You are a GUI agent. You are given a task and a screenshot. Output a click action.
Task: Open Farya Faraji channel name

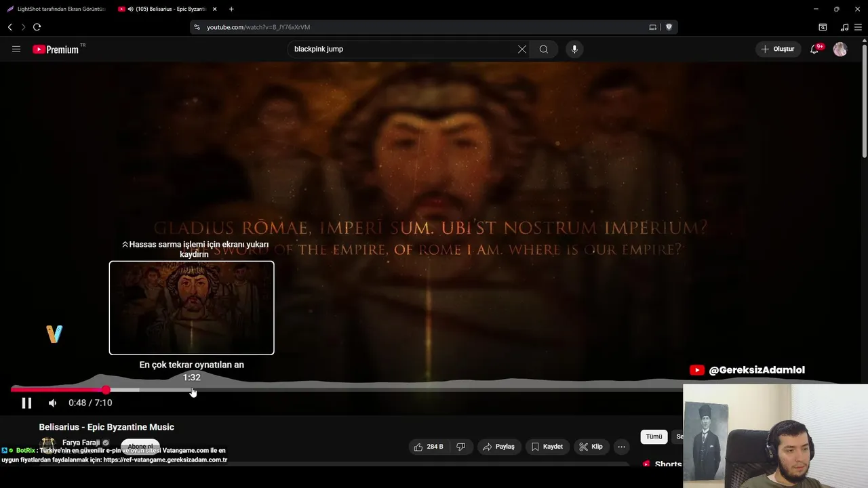coord(81,443)
